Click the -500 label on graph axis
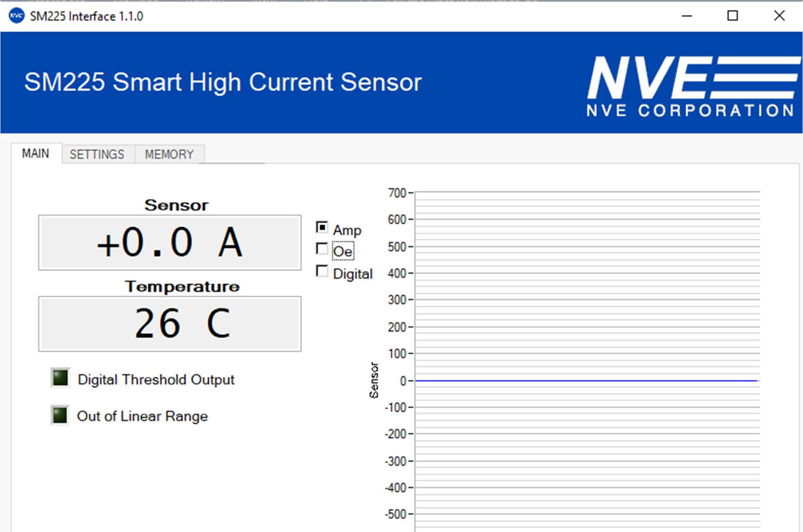The height and width of the screenshot is (532, 803). point(396,514)
